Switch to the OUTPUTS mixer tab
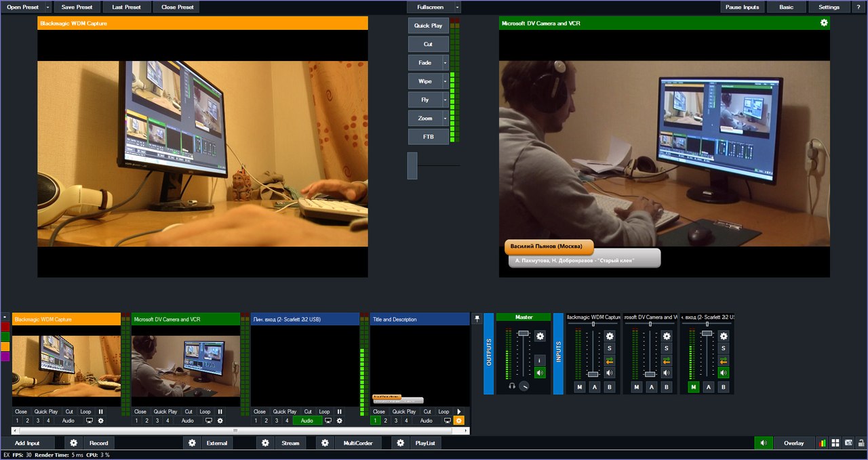 (x=490, y=350)
